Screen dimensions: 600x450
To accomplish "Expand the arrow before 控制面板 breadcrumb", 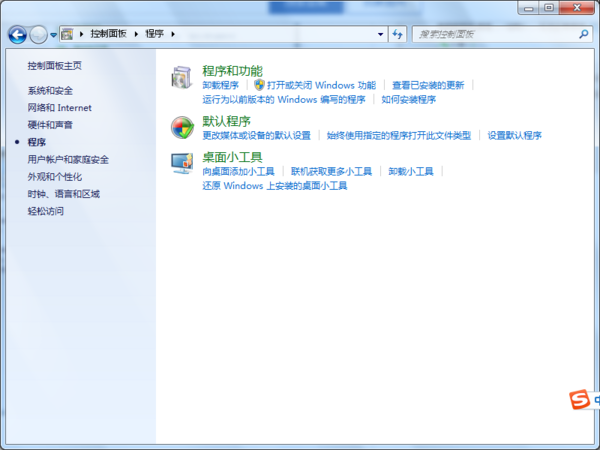I will 82,34.
